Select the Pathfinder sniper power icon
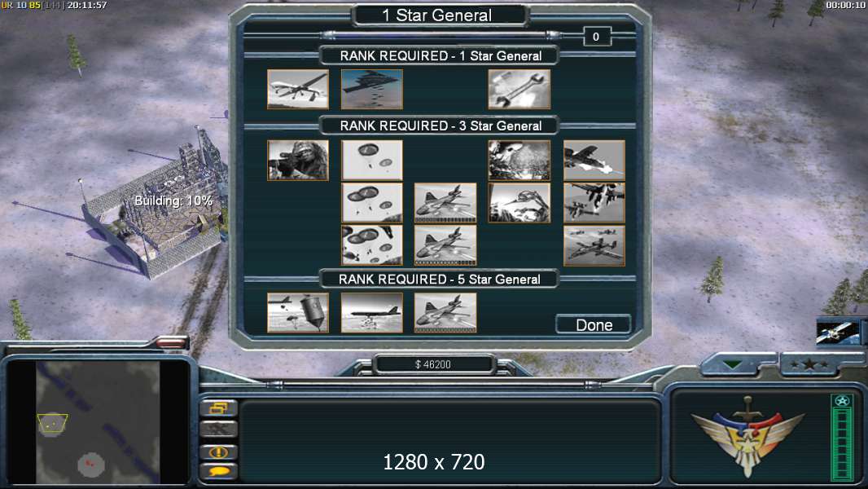868x489 pixels. pos(298,160)
